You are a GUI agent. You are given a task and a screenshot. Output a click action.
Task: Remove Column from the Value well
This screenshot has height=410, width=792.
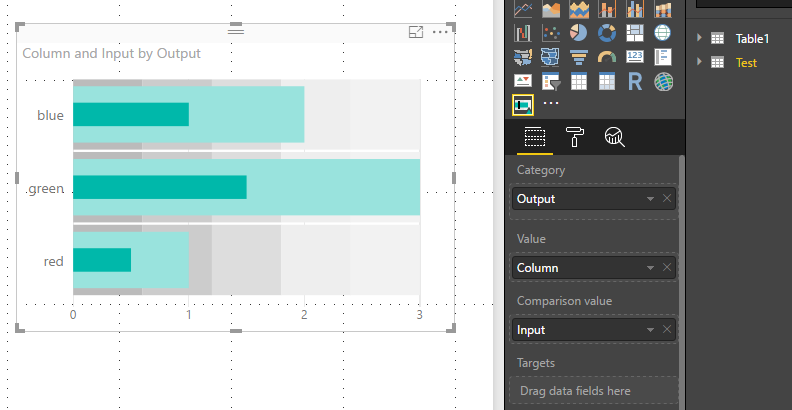667,267
